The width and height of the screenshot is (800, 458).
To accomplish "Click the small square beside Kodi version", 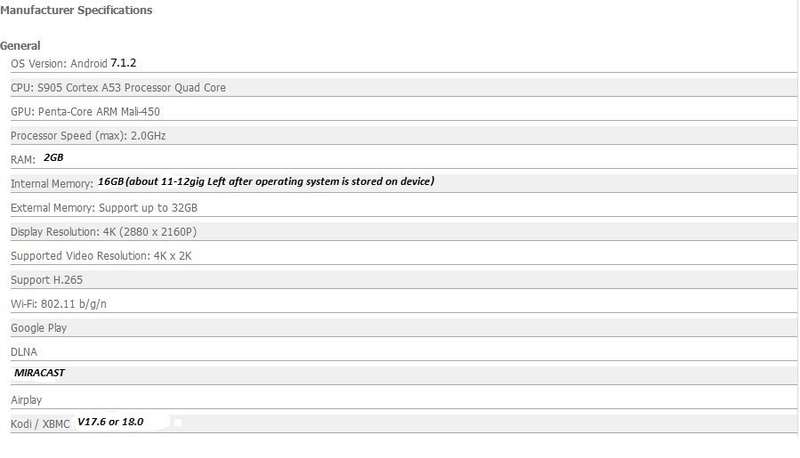I will [178, 422].
